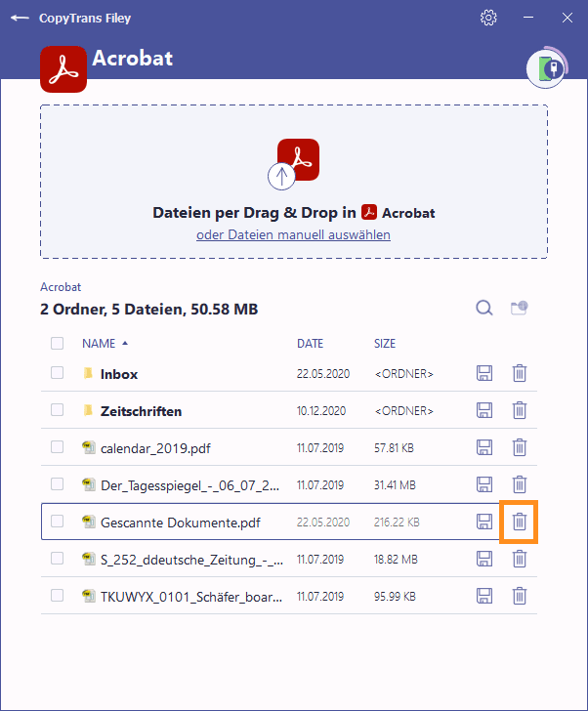Delete the S_252_ddeutsche_Zeitung file
The image size is (588, 711).
coord(520,559)
